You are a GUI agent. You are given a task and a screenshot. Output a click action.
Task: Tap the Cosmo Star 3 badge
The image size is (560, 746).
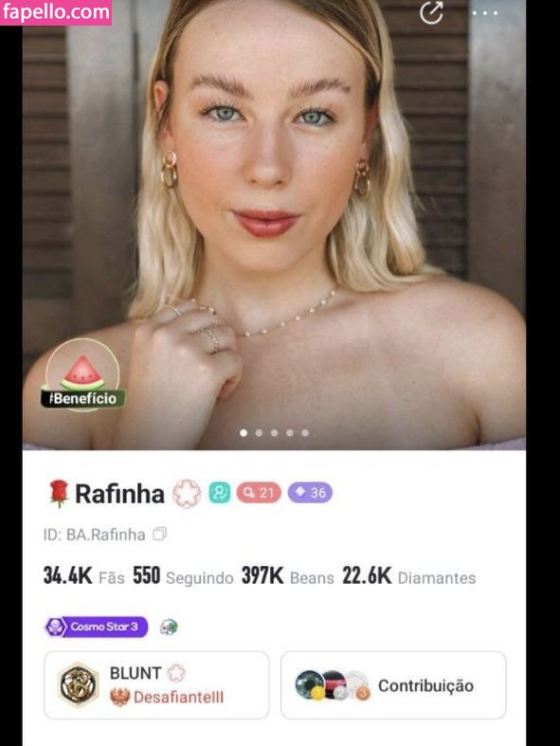pyautogui.click(x=96, y=628)
